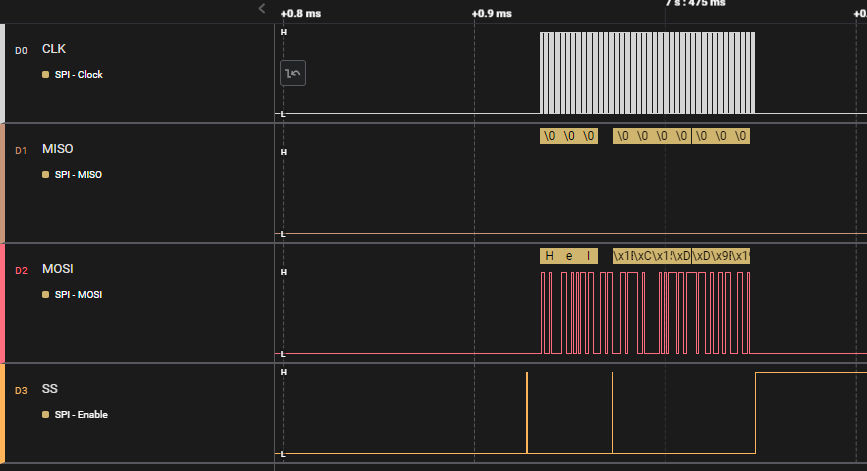Click the SPI - Clock analyzer square
The height and width of the screenshot is (471, 867).
click(45, 75)
